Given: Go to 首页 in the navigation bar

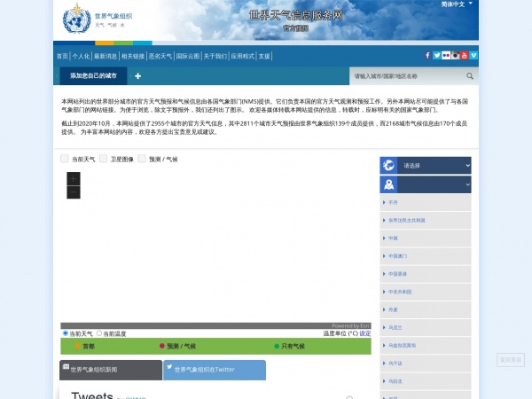Looking at the screenshot, I should pos(62,57).
